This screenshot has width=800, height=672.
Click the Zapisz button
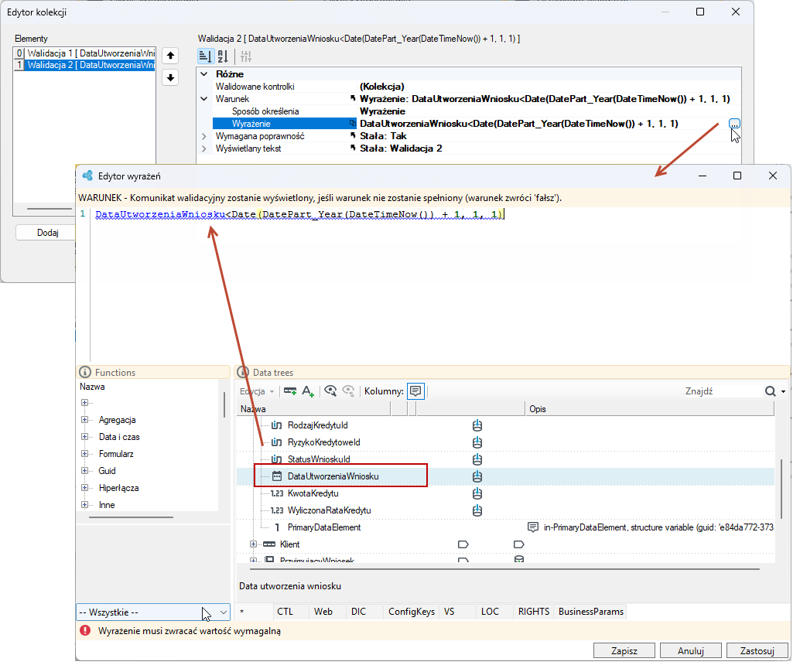(624, 650)
